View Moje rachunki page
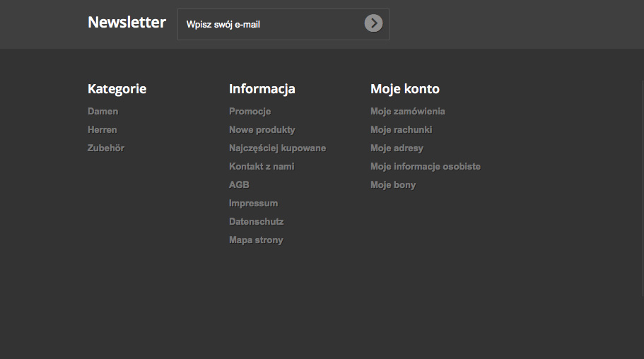Viewport: 644px width, 359px height. (401, 130)
